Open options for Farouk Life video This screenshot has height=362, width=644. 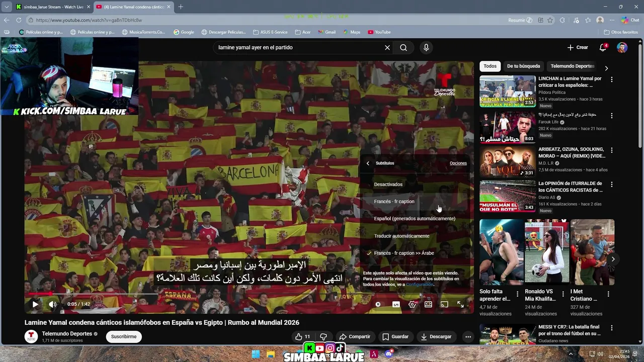coord(612,116)
